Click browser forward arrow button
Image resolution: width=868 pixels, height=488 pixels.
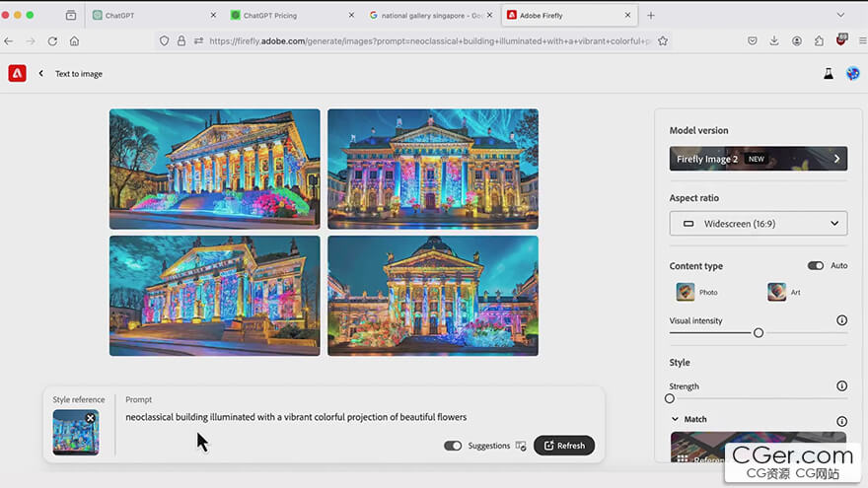(x=31, y=41)
